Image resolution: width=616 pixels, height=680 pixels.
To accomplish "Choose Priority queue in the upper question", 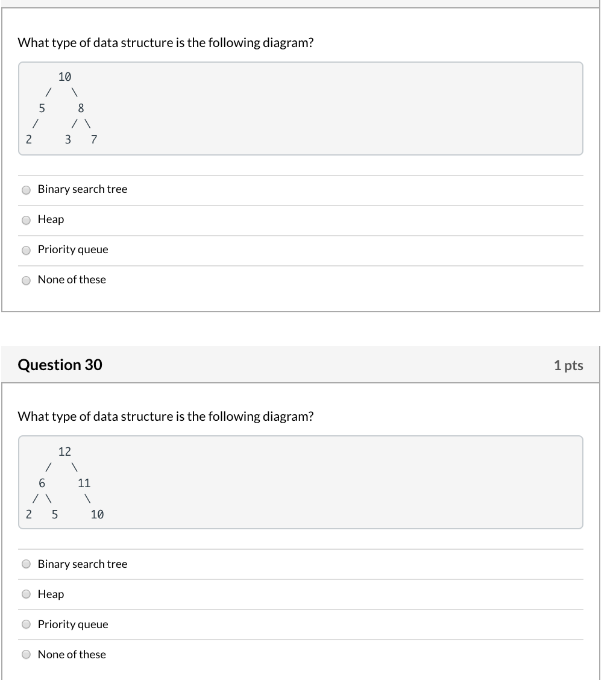I will click(x=26, y=250).
